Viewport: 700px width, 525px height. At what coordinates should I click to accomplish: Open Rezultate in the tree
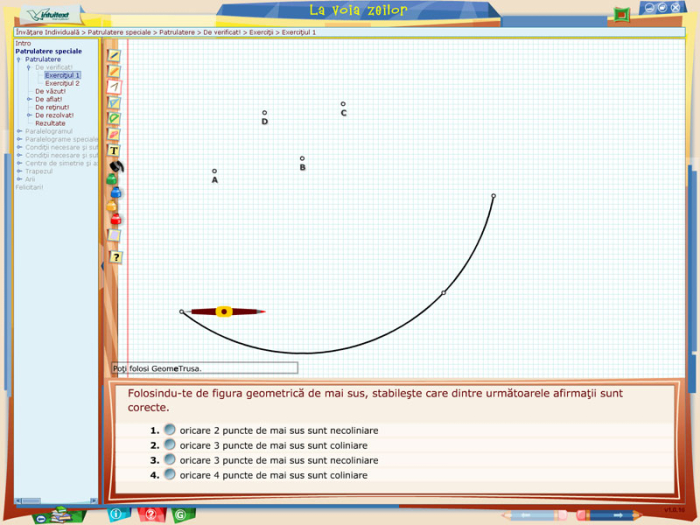50,123
